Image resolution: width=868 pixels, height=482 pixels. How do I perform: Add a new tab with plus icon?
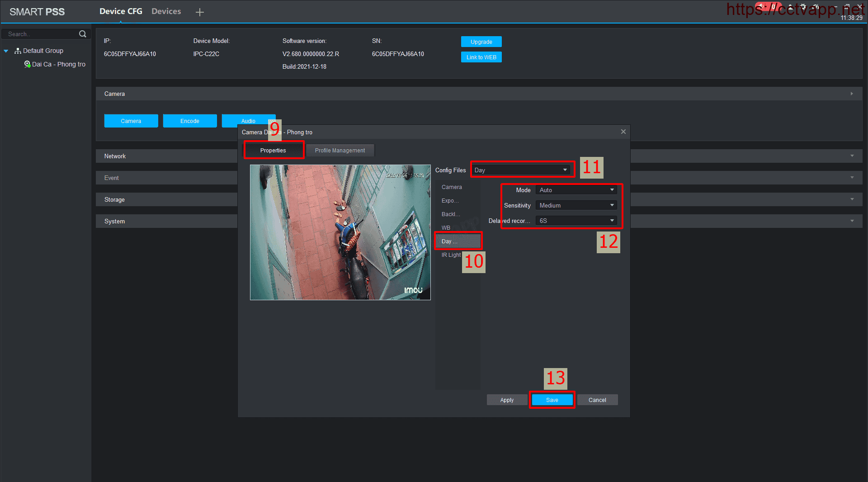[x=199, y=12]
